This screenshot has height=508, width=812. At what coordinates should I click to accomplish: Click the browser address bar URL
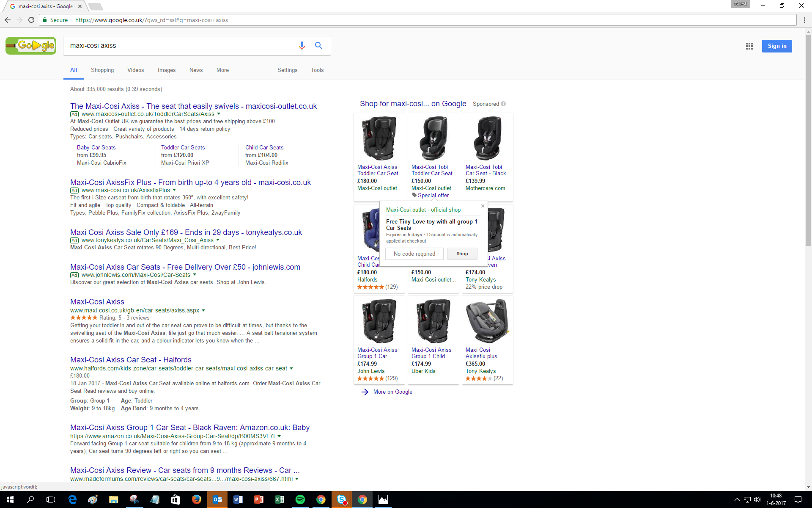(151, 20)
